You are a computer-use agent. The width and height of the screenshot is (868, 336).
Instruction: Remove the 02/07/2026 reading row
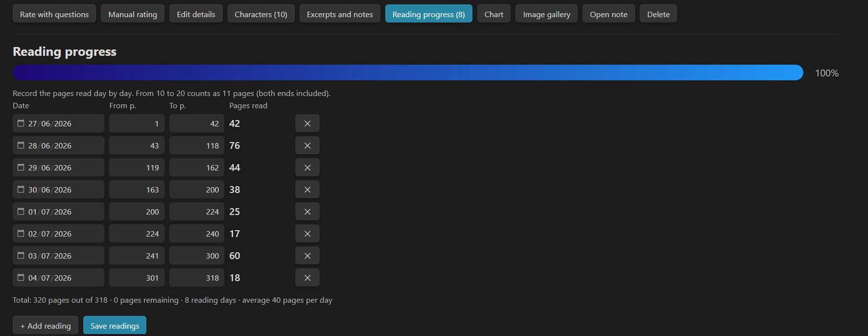click(x=307, y=234)
